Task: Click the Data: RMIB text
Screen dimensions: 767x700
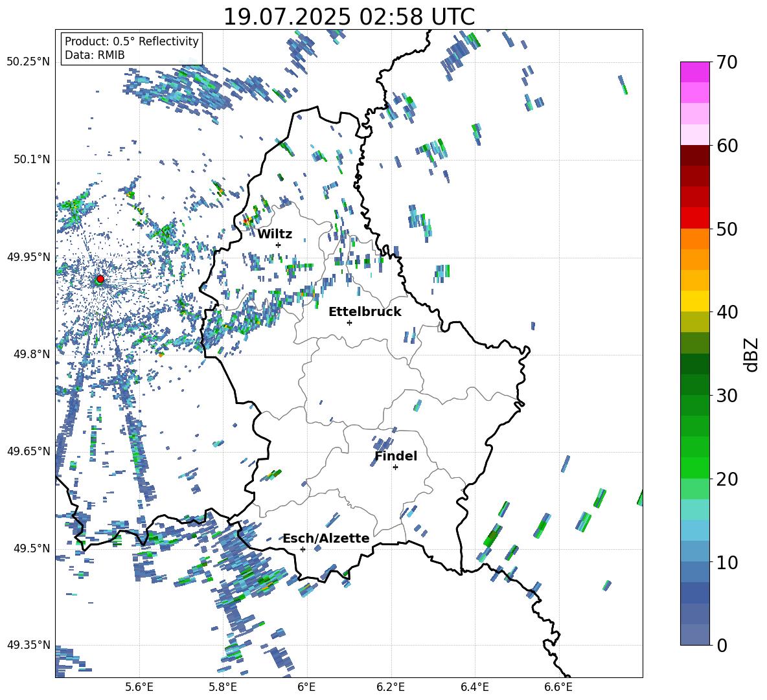Action: [x=95, y=55]
